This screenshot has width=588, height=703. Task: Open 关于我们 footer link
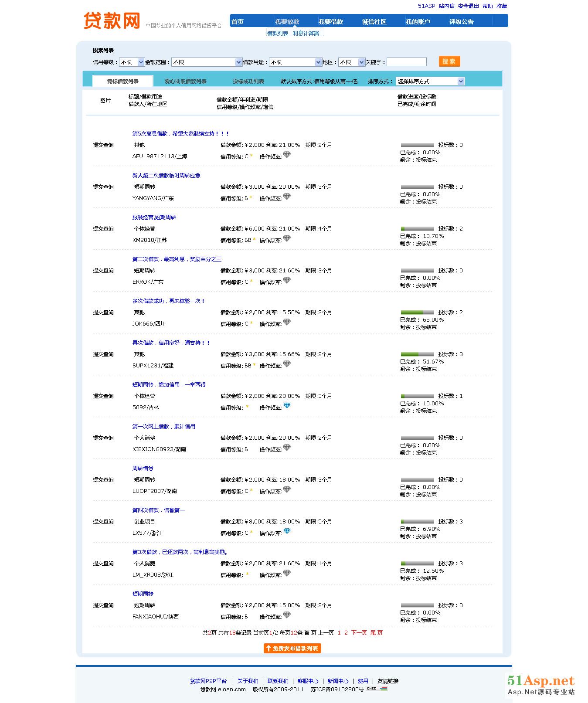[x=248, y=681]
